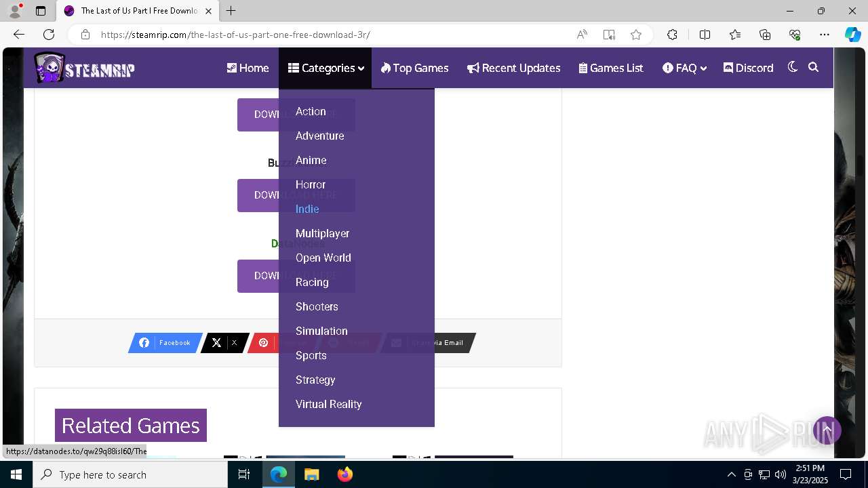The width and height of the screenshot is (868, 488).
Task: Select Horror category
Action: click(311, 184)
